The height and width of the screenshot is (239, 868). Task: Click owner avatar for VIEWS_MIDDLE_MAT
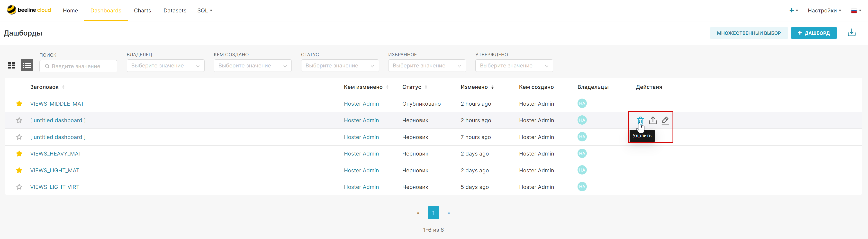[x=582, y=103]
